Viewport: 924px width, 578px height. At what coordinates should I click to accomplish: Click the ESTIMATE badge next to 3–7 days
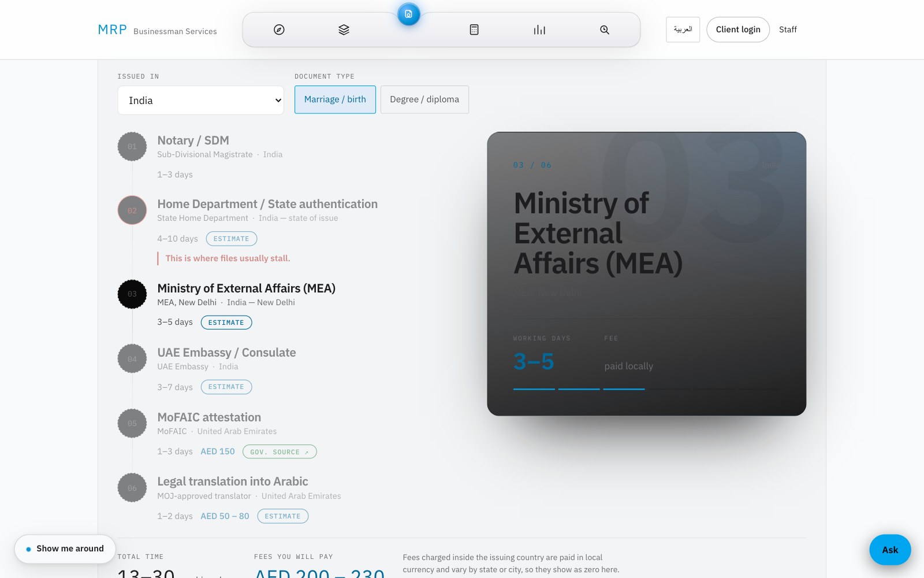tap(226, 387)
